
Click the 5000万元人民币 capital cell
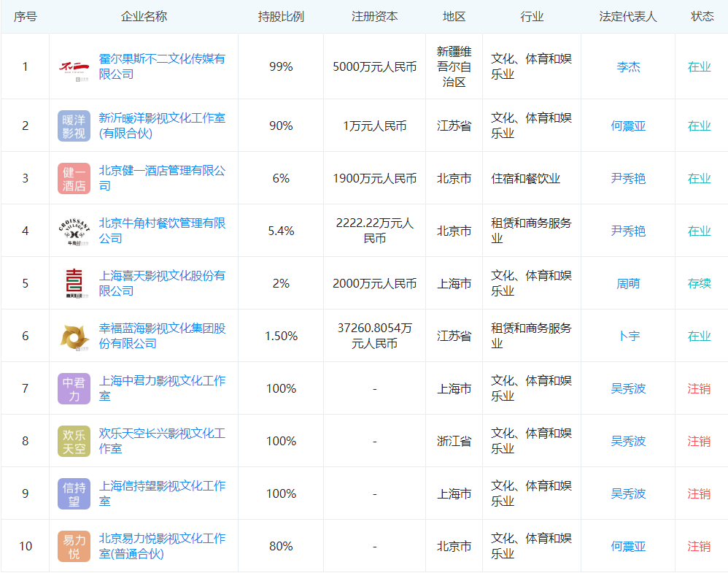(375, 66)
